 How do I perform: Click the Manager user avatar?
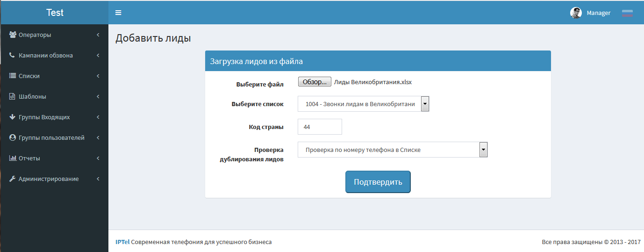pos(576,13)
